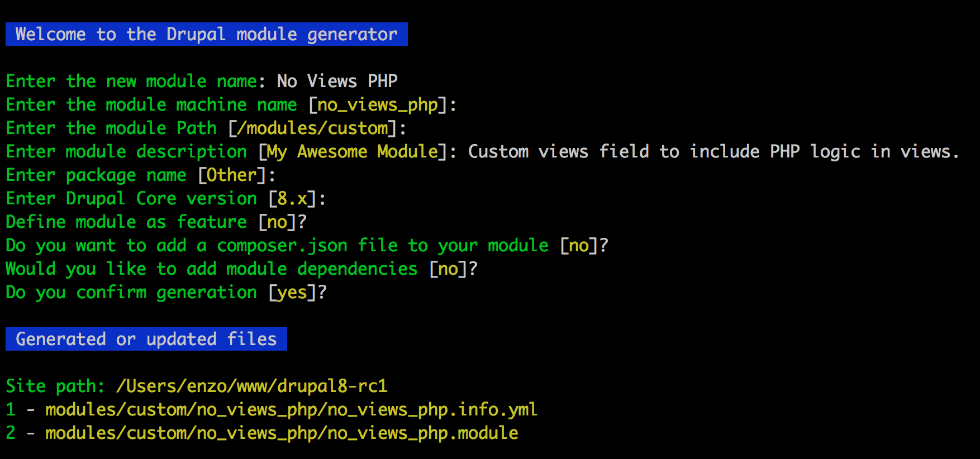Click the 'Enter package name' prompt text
Viewport: 980px width, 459px height.
(x=96, y=175)
